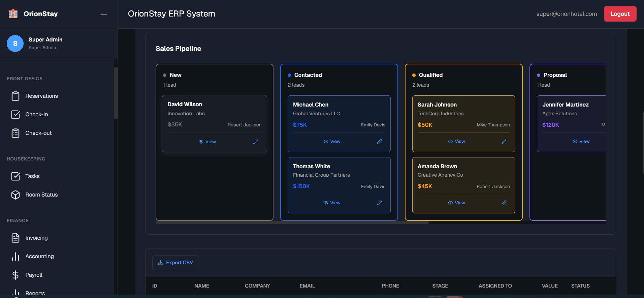Click the Payroll dollar icon
The width and height of the screenshot is (644, 298).
point(15,275)
